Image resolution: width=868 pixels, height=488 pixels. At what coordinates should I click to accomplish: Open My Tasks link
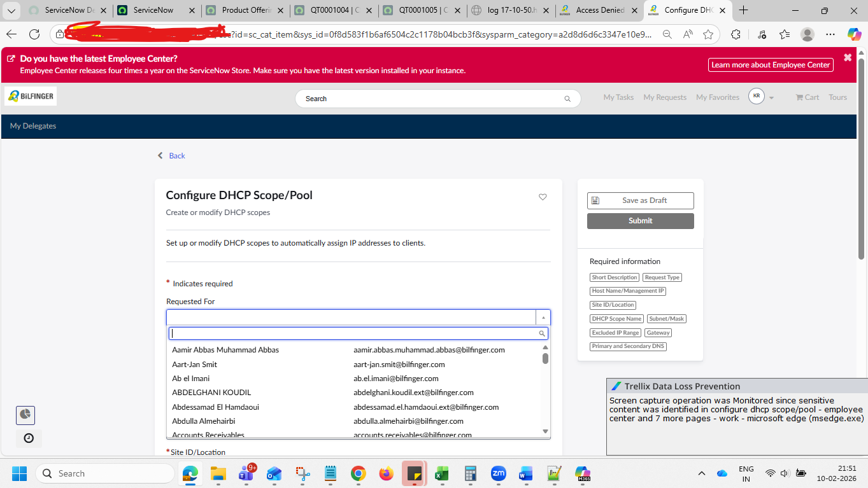coord(618,97)
